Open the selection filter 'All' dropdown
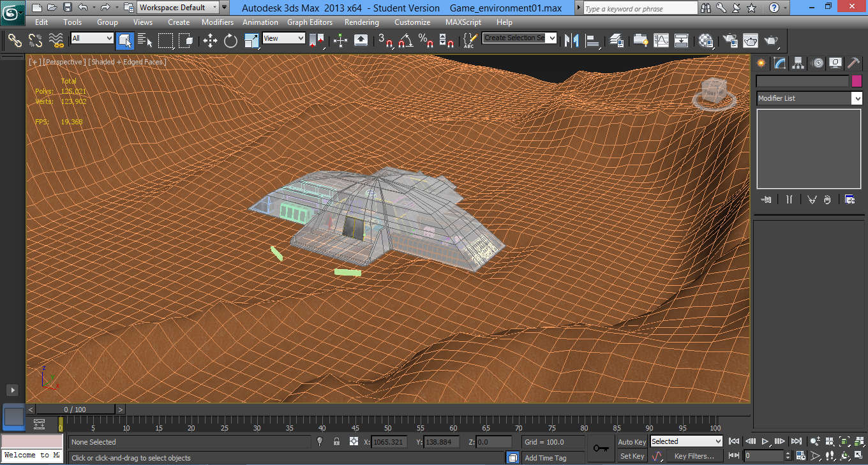The height and width of the screenshot is (465, 868). [x=92, y=38]
